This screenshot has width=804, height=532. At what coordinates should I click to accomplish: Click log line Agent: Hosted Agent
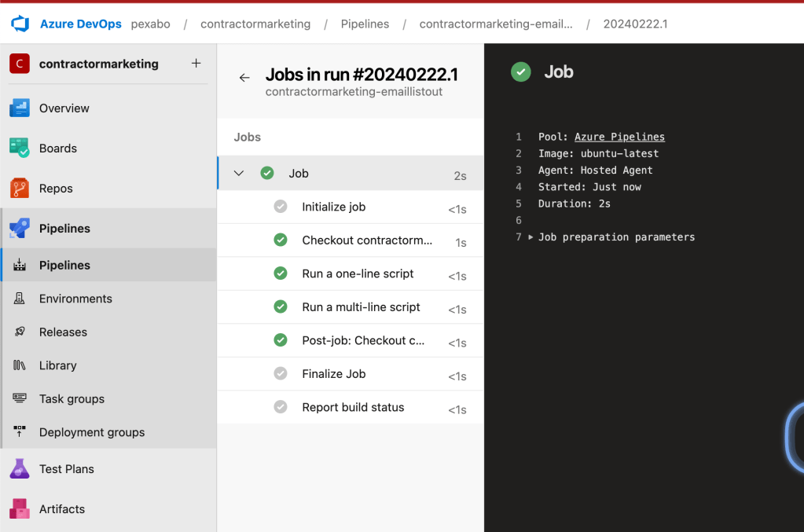coord(595,171)
